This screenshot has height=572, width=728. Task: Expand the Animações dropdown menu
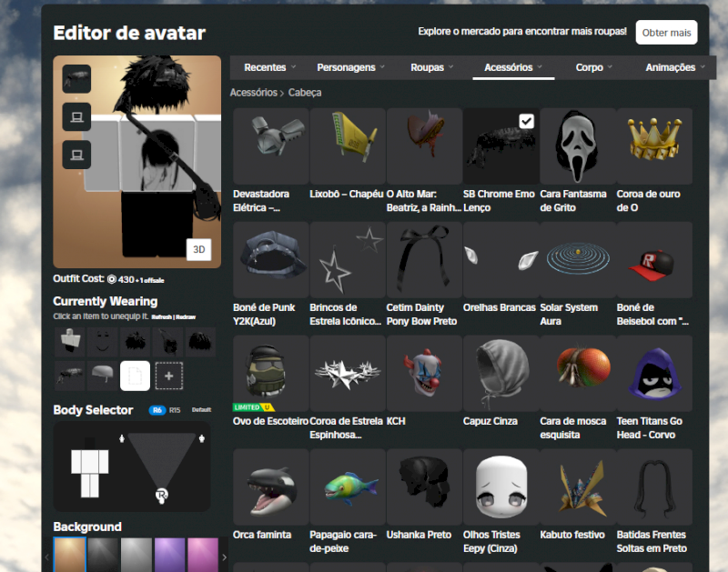675,67
